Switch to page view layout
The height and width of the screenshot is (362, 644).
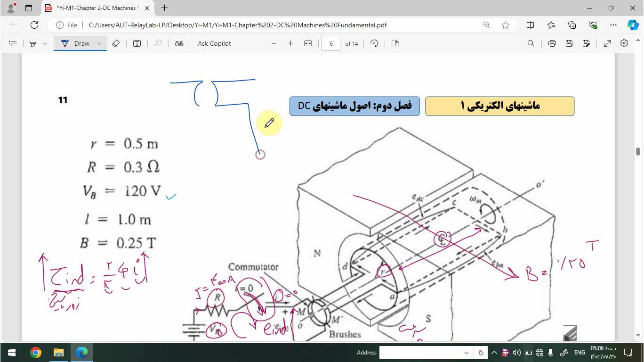point(395,43)
